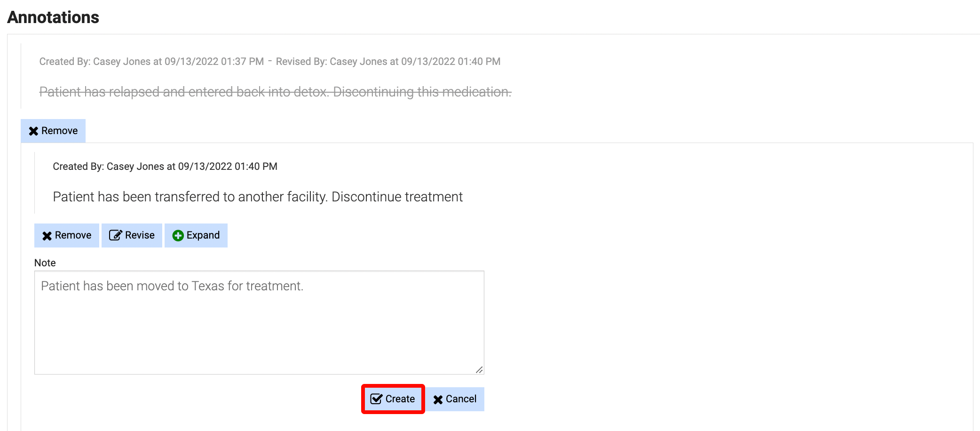
Task: Click the Annotations heading
Action: [53, 17]
